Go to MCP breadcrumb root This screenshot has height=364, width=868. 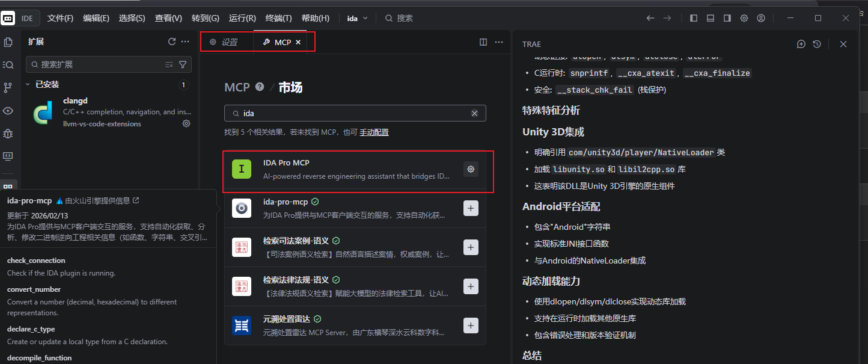click(237, 87)
